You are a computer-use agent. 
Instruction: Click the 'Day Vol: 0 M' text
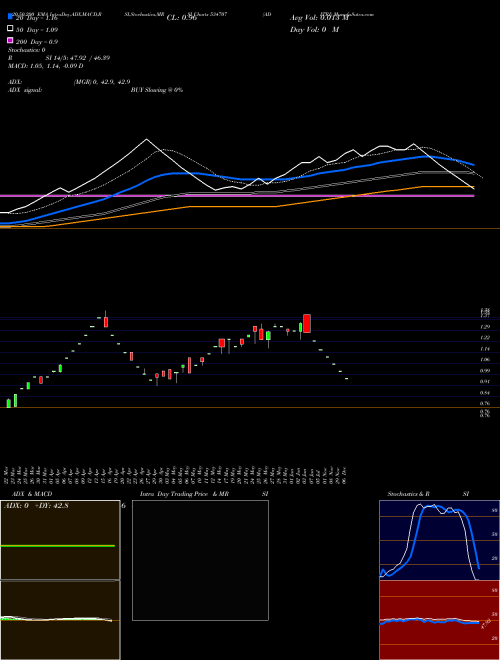click(x=314, y=29)
